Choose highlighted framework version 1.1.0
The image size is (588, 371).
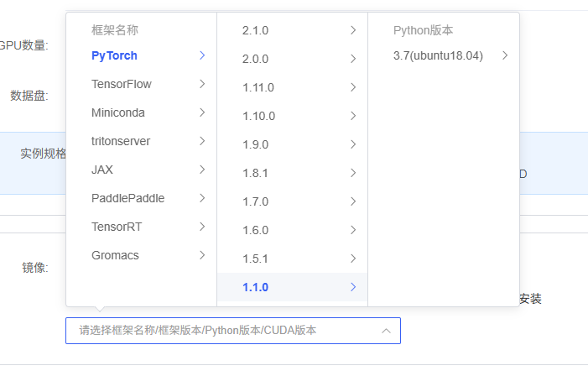pos(292,287)
